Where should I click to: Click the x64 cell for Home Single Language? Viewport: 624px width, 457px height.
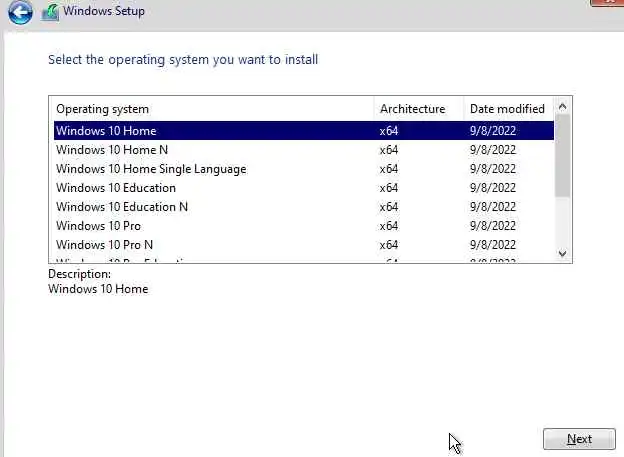click(x=389, y=169)
